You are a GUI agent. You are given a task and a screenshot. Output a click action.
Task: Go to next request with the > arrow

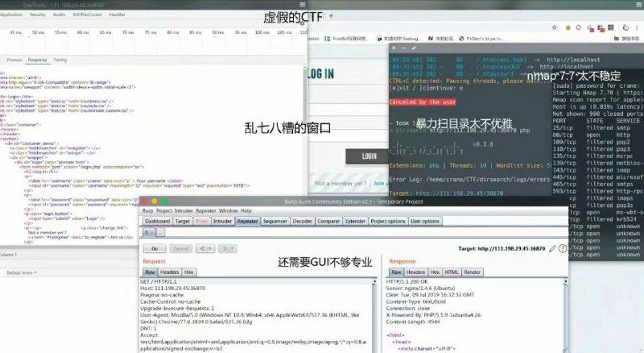point(225,249)
